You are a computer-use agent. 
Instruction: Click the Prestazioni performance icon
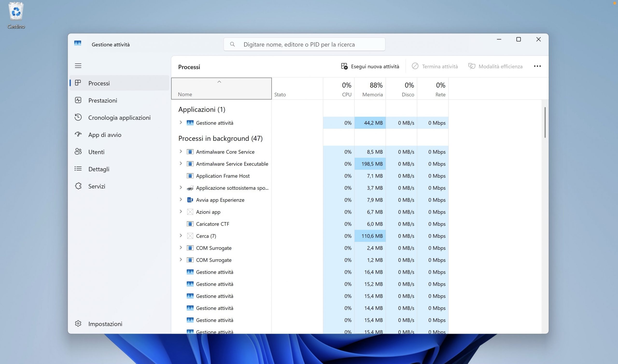pyautogui.click(x=78, y=100)
